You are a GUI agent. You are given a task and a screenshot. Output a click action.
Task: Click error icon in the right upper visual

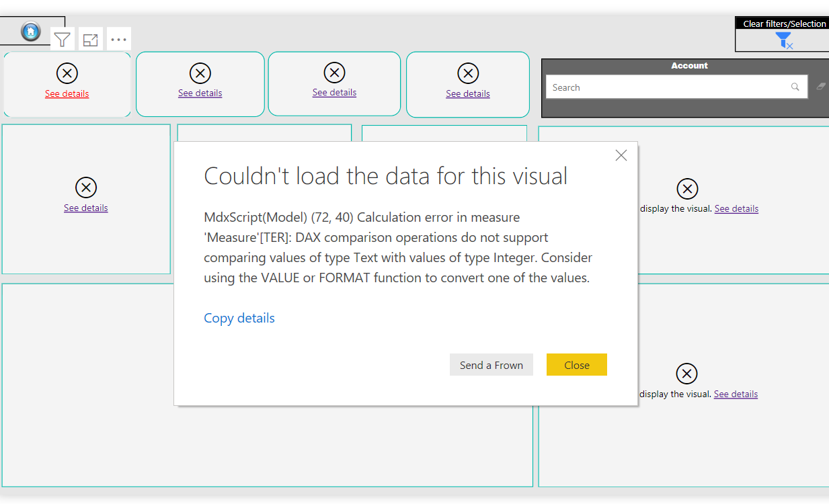click(687, 189)
